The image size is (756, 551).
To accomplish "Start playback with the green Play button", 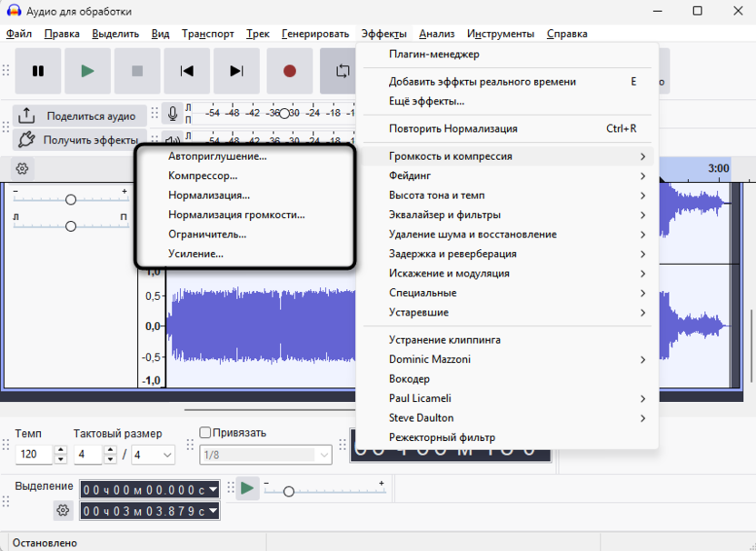I will coord(87,71).
